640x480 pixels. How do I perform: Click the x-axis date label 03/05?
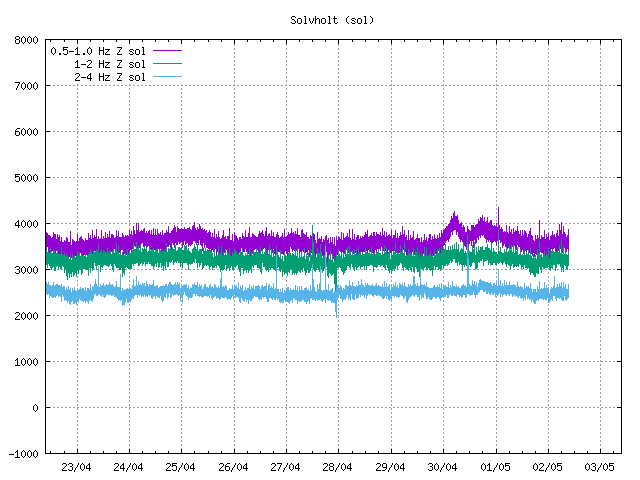(600, 467)
